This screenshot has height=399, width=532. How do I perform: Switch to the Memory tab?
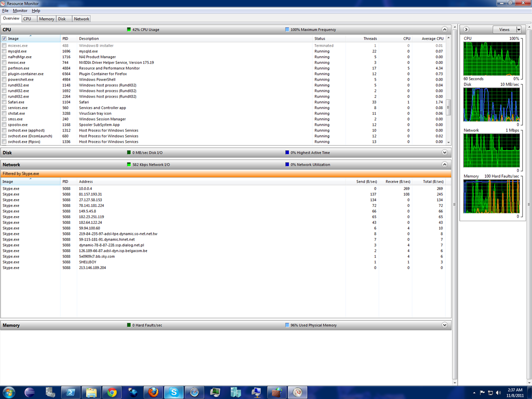click(46, 19)
